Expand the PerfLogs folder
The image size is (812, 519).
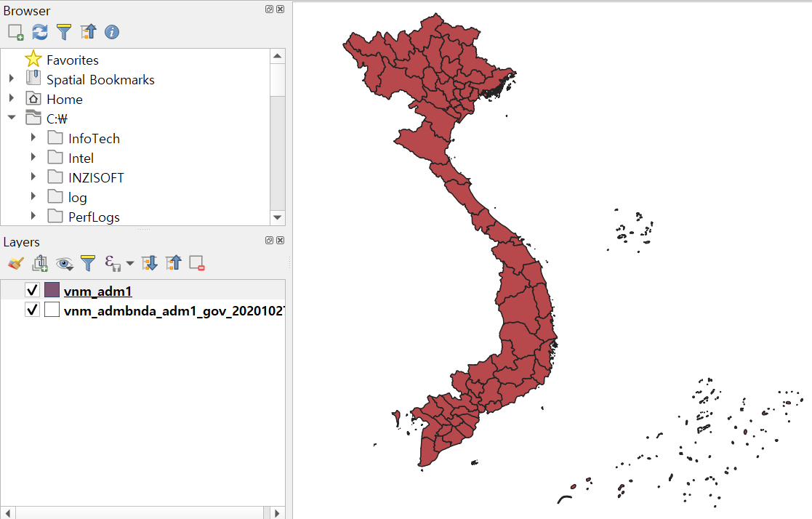pos(33,215)
